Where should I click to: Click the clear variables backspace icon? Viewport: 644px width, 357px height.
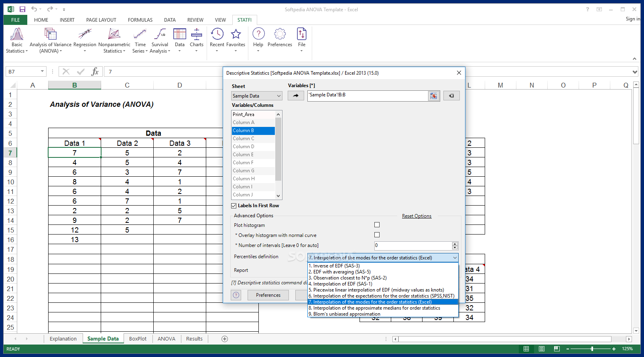point(451,96)
